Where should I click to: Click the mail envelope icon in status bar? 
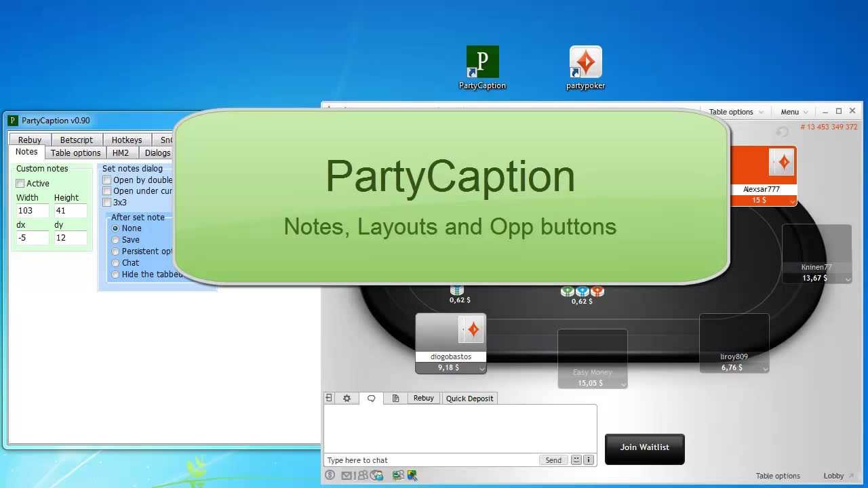347,476
